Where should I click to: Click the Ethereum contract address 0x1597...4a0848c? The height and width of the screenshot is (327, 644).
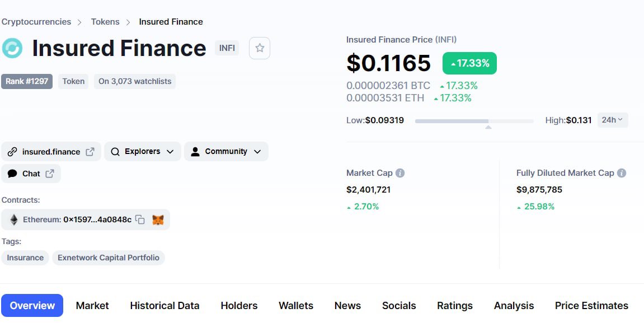[x=97, y=220]
